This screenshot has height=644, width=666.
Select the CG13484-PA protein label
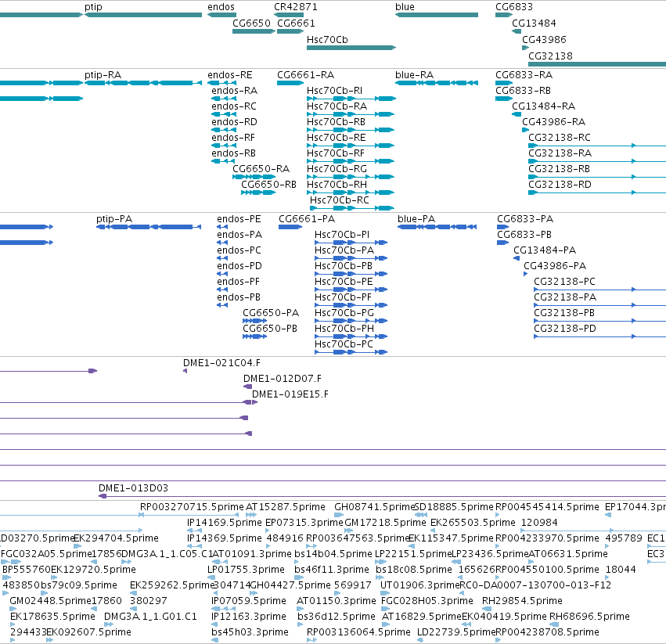[545, 250]
